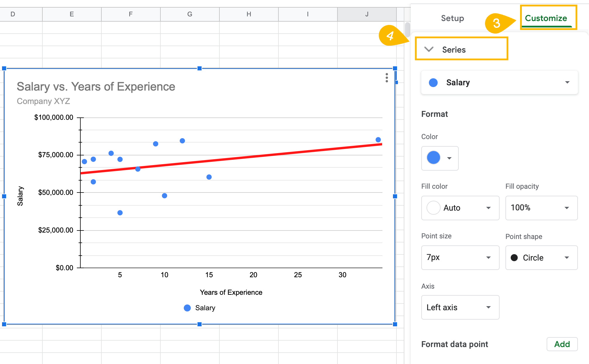This screenshot has height=364, width=589.
Task: Open the Fill color Auto dropdown
Action: pos(459,207)
